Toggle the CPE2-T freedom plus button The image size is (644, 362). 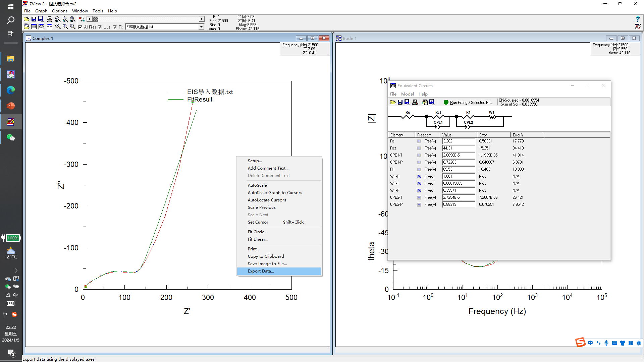[419, 197]
